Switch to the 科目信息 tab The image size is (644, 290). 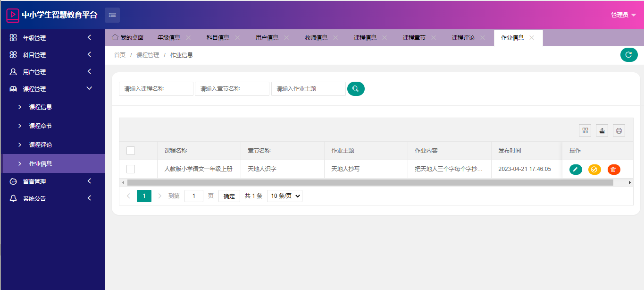(x=218, y=38)
